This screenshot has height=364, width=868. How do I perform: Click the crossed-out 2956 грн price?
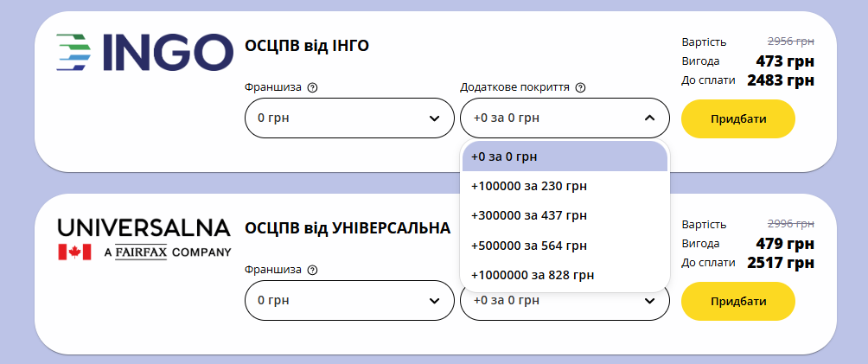point(790,42)
